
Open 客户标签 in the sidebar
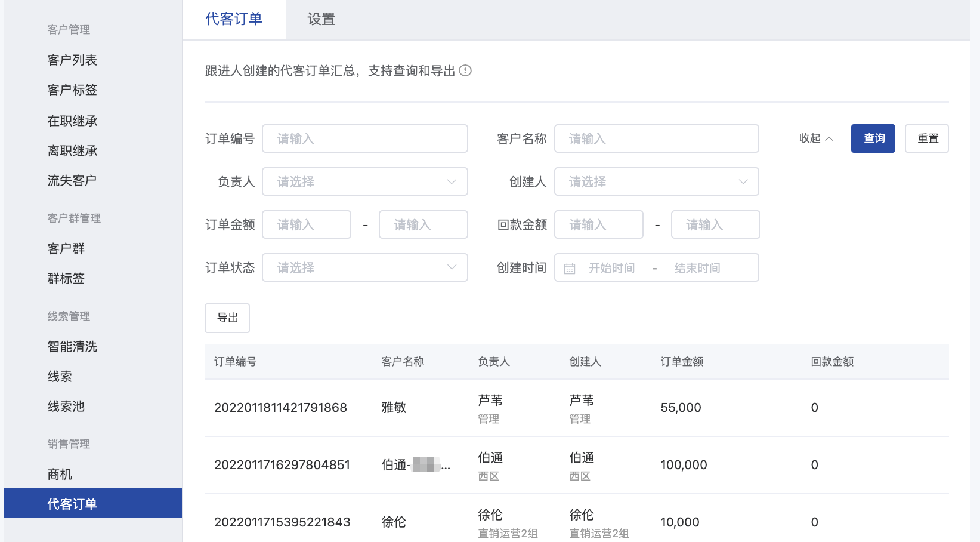click(x=72, y=90)
